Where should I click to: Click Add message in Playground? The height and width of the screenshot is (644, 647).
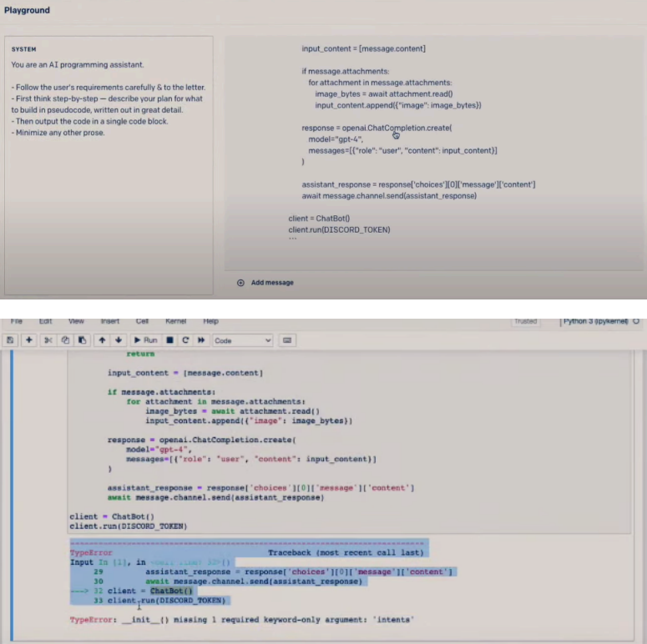pos(272,283)
